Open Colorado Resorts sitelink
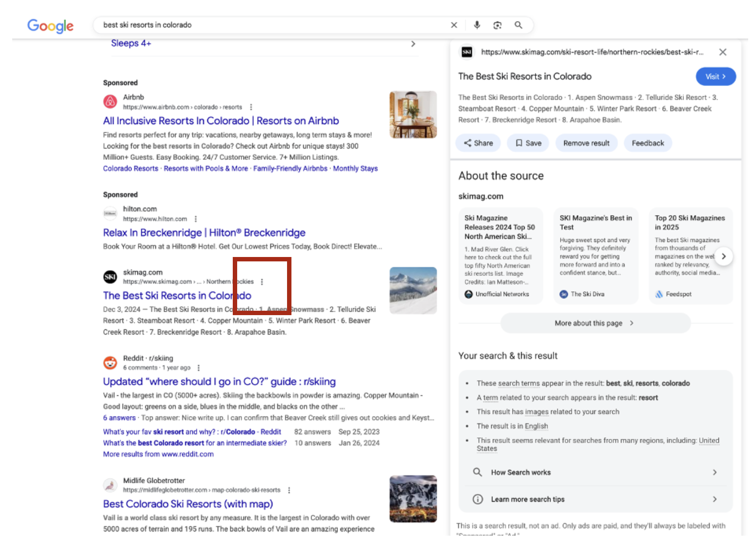 (x=131, y=169)
